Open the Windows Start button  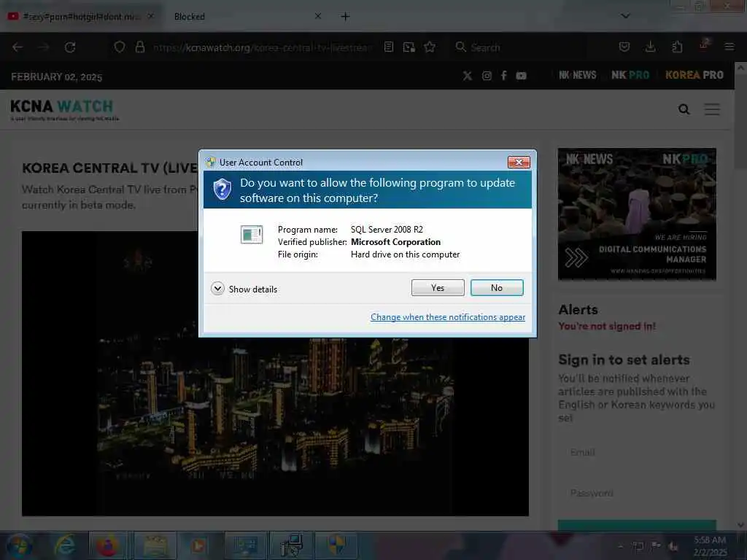click(19, 545)
